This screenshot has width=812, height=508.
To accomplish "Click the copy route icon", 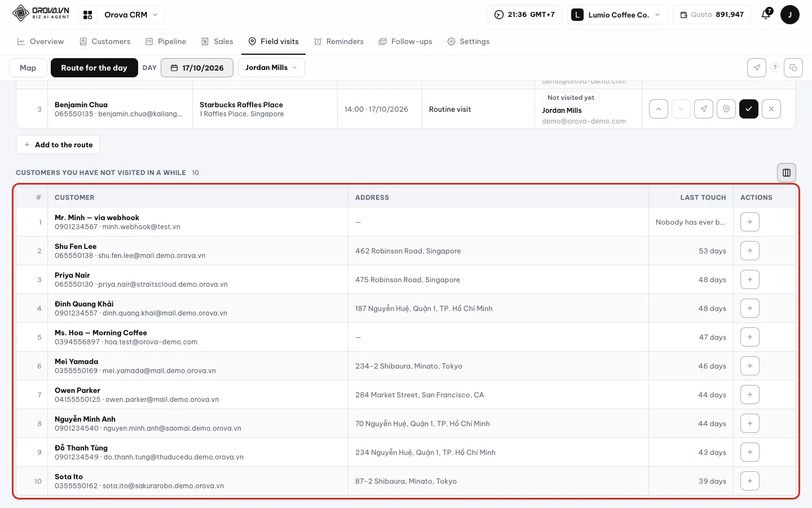I will point(793,68).
